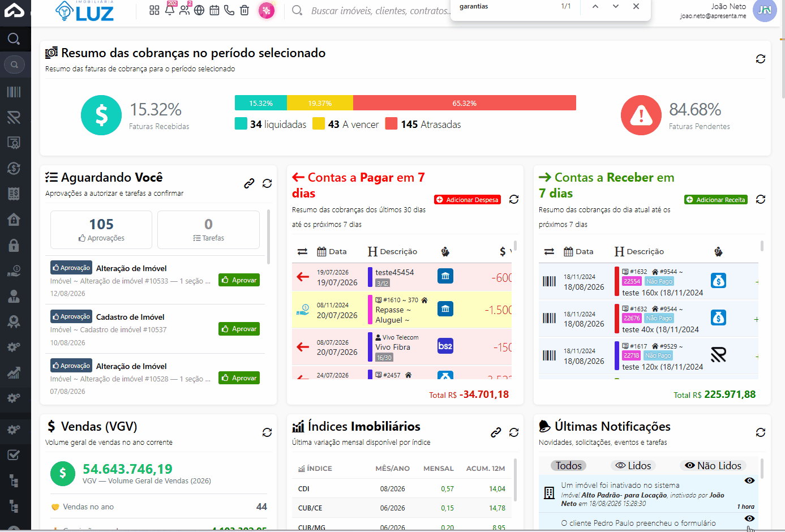Click the red 65.32% progress bar segment

465,103
